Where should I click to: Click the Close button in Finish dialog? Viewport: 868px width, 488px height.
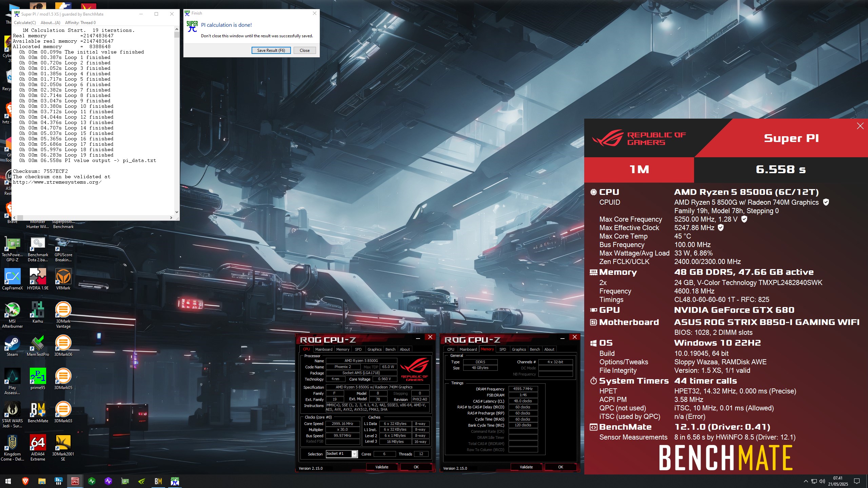coord(304,50)
